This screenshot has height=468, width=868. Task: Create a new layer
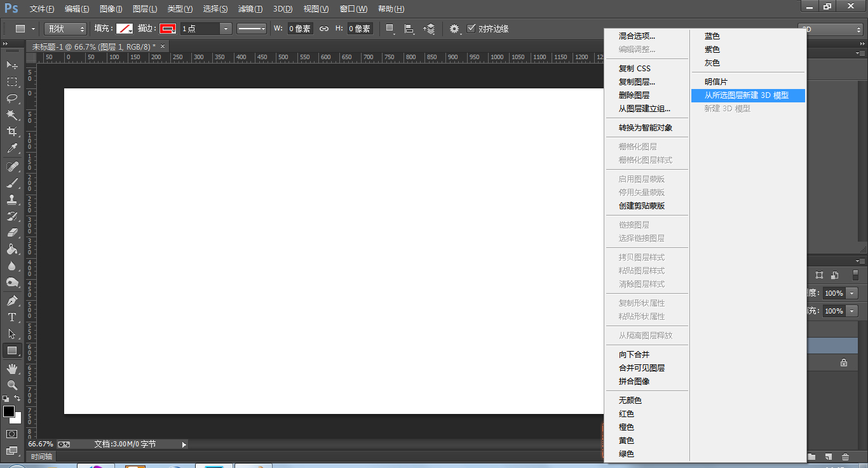click(828, 457)
